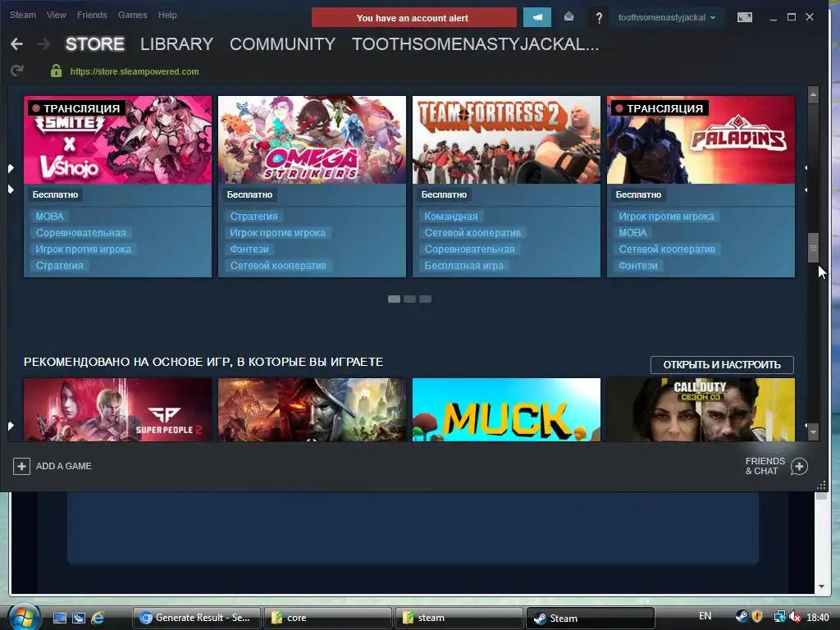Viewport: 840px width, 630px height.
Task: Click the Бесплатная игра tag
Action: [x=464, y=266]
